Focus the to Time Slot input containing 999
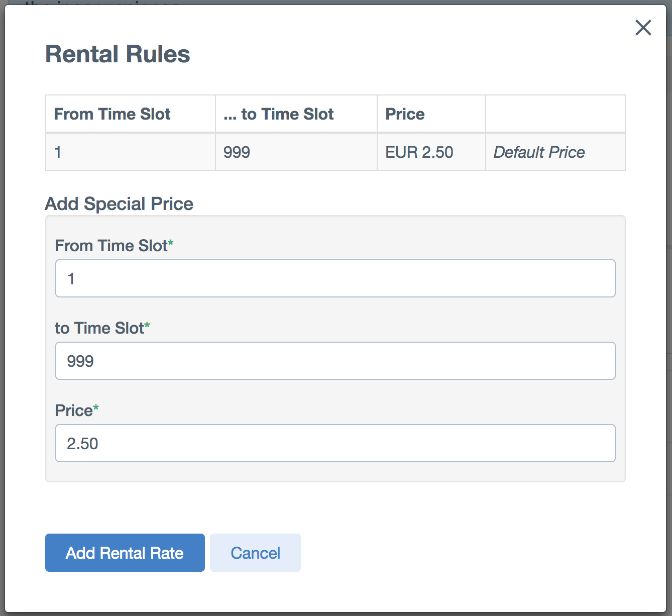Viewport: 672px width, 616px height. pos(335,361)
